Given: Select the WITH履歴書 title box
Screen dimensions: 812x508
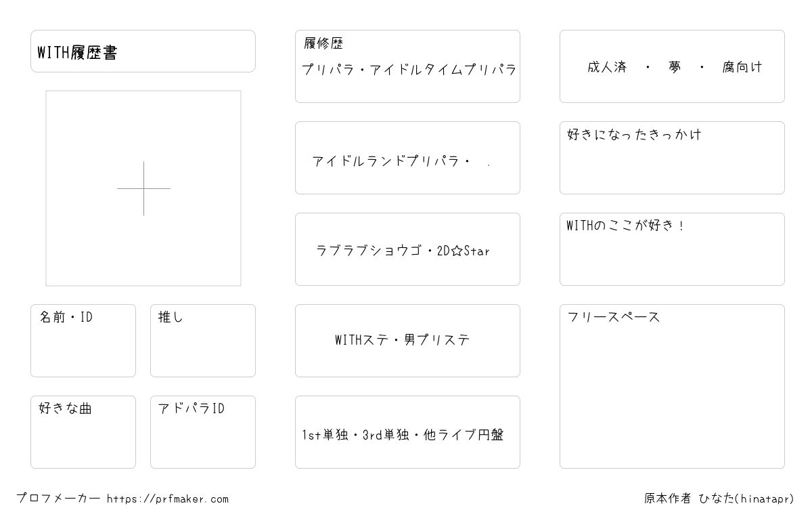Looking at the screenshot, I should pos(143,51).
